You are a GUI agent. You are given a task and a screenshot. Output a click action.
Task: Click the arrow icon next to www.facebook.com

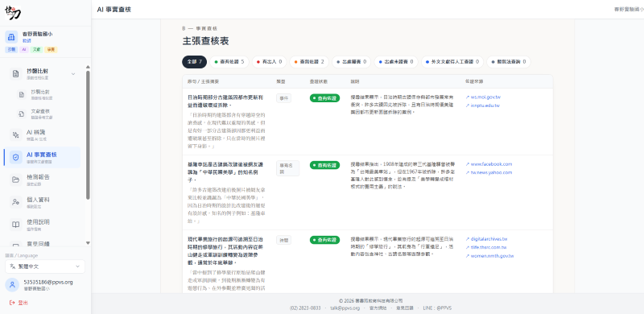(468, 164)
